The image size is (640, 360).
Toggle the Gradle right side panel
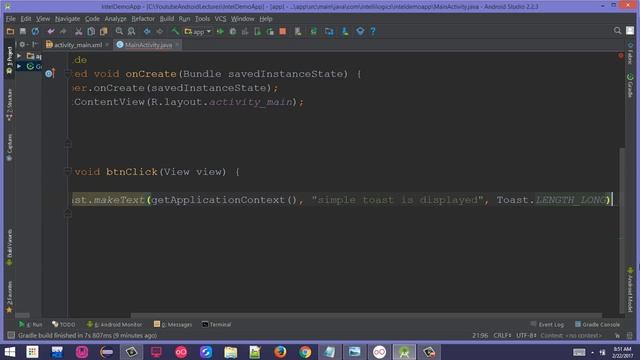(630, 86)
